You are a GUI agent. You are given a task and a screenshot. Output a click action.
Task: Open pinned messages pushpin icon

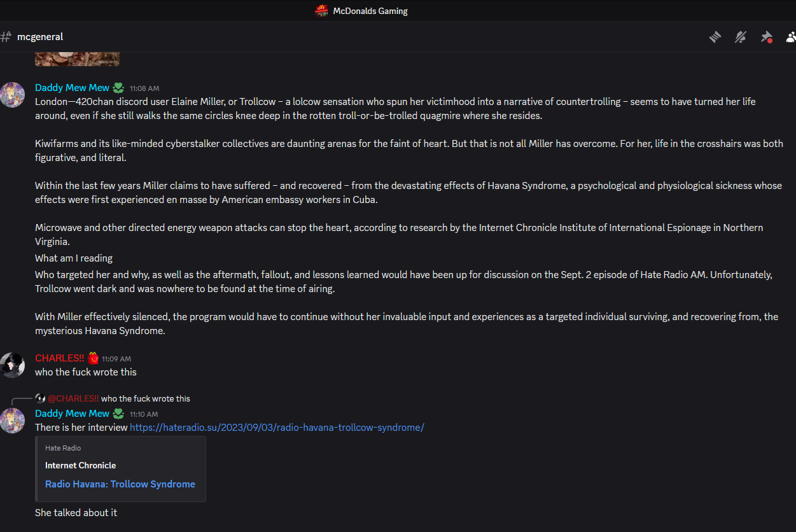tap(766, 37)
